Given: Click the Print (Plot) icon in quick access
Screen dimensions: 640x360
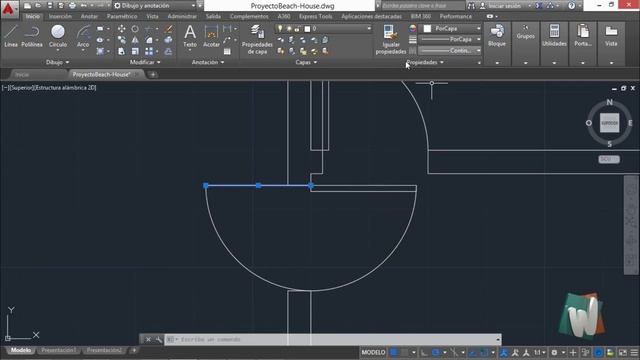Looking at the screenshot, I should pyautogui.click(x=72, y=6).
